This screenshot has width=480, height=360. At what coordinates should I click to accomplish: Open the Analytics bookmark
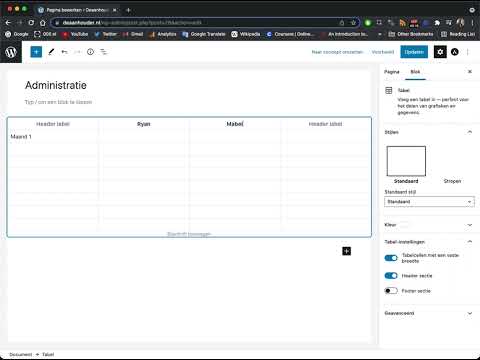tap(163, 34)
